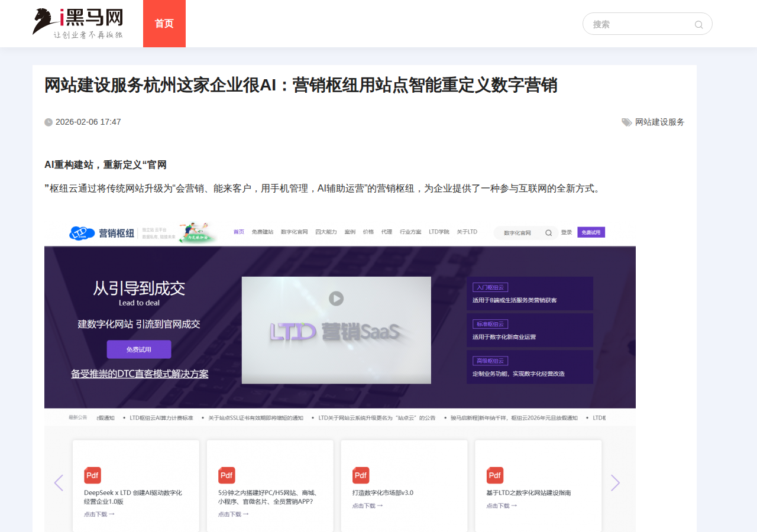
Task: Open notice 骏马启新程|新年纳千祥 元旦放假通知
Action: point(514,418)
